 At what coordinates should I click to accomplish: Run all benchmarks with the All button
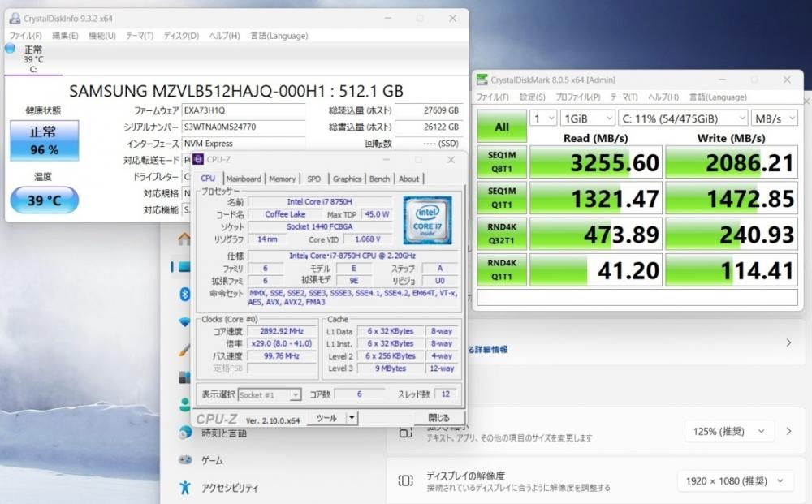click(x=502, y=127)
